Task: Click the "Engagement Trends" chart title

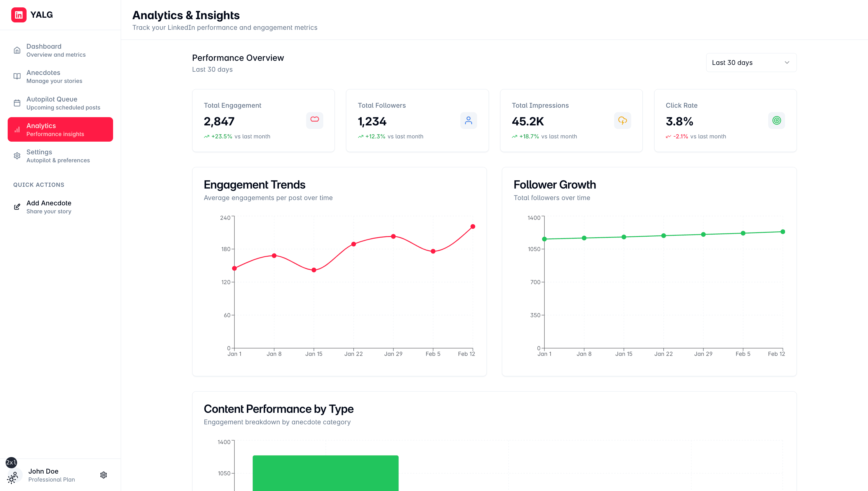Action: (255, 185)
